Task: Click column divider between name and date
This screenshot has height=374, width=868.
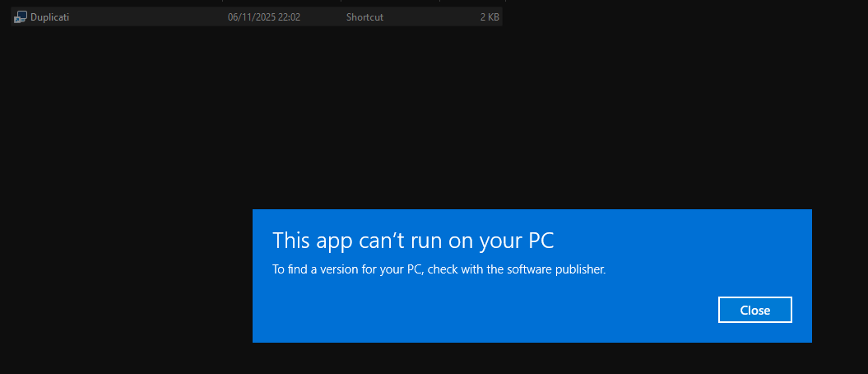Action: coord(222,2)
